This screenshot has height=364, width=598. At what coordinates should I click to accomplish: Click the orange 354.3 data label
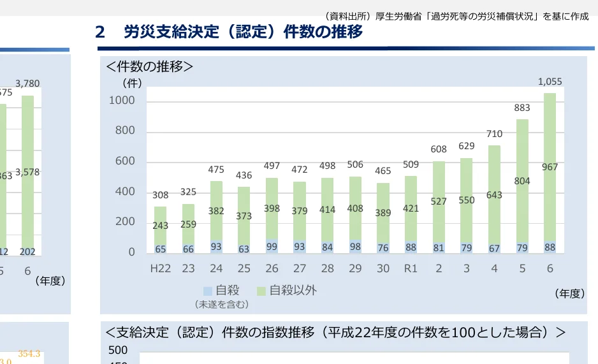(29, 354)
